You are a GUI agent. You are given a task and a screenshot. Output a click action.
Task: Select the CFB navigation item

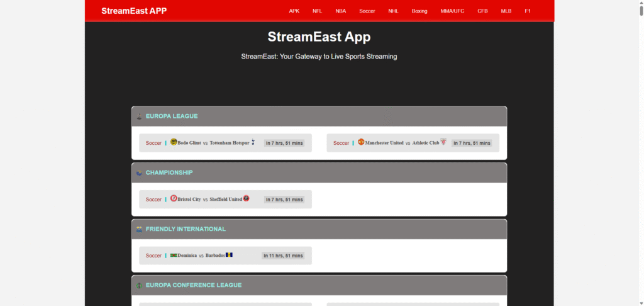point(482,11)
